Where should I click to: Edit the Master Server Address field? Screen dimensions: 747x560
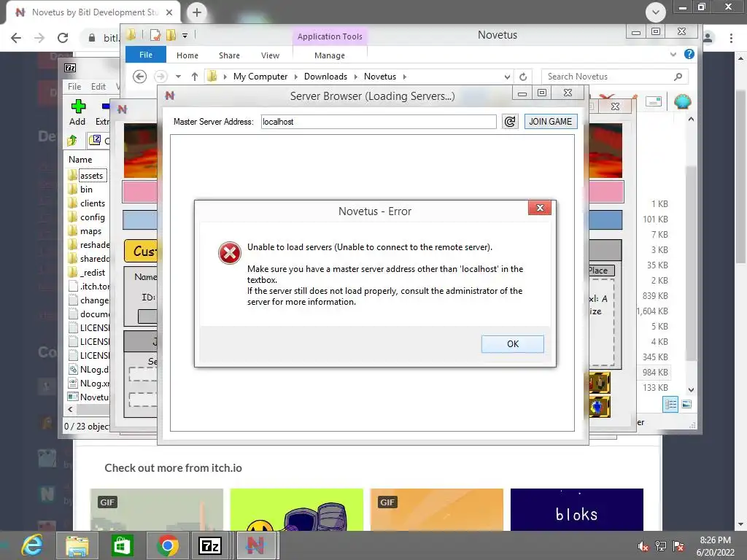pyautogui.click(x=379, y=122)
